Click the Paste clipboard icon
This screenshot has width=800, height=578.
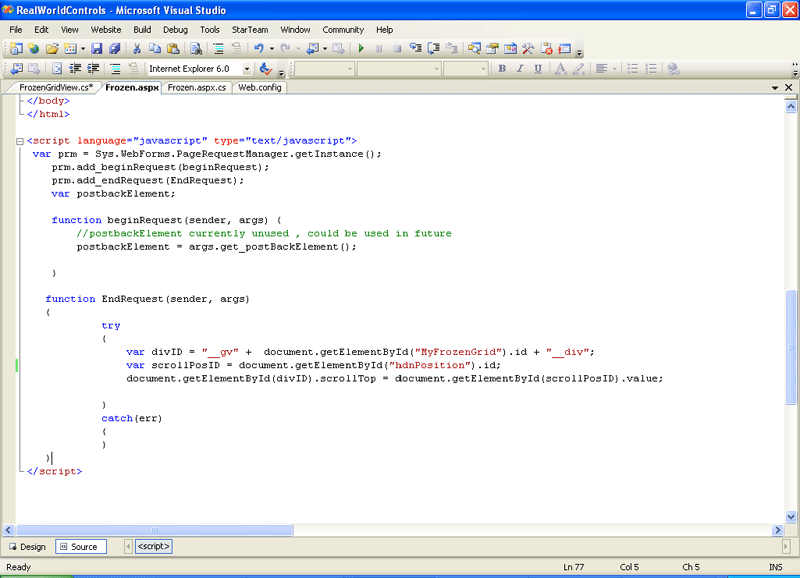point(173,49)
